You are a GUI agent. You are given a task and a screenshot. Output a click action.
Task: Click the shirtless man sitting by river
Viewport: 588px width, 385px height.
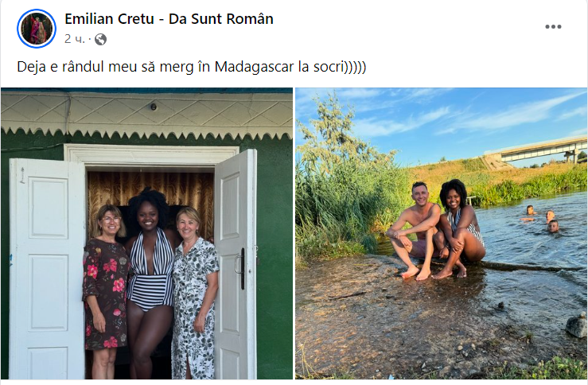point(414,230)
